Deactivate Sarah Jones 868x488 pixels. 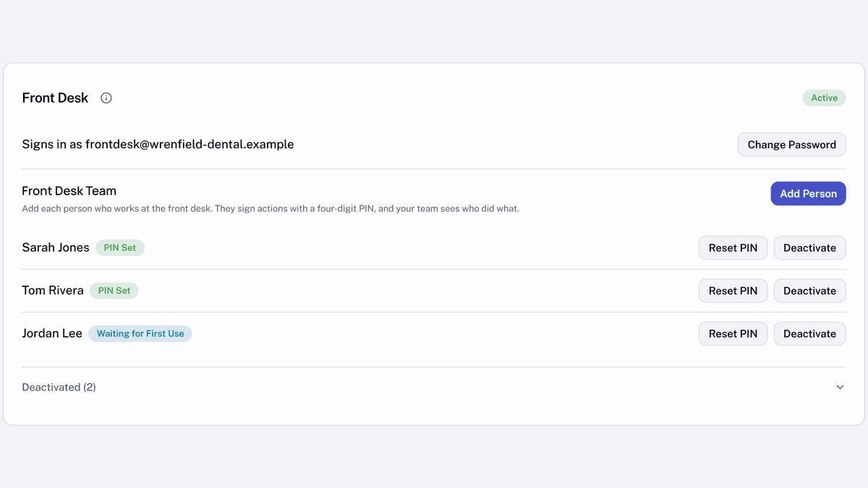tap(809, 248)
